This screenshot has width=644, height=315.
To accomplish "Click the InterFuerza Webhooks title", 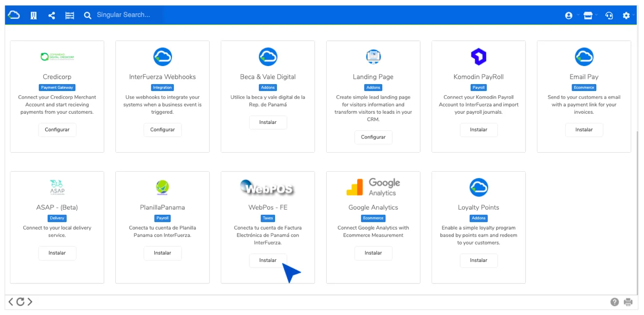I will coord(163,77).
